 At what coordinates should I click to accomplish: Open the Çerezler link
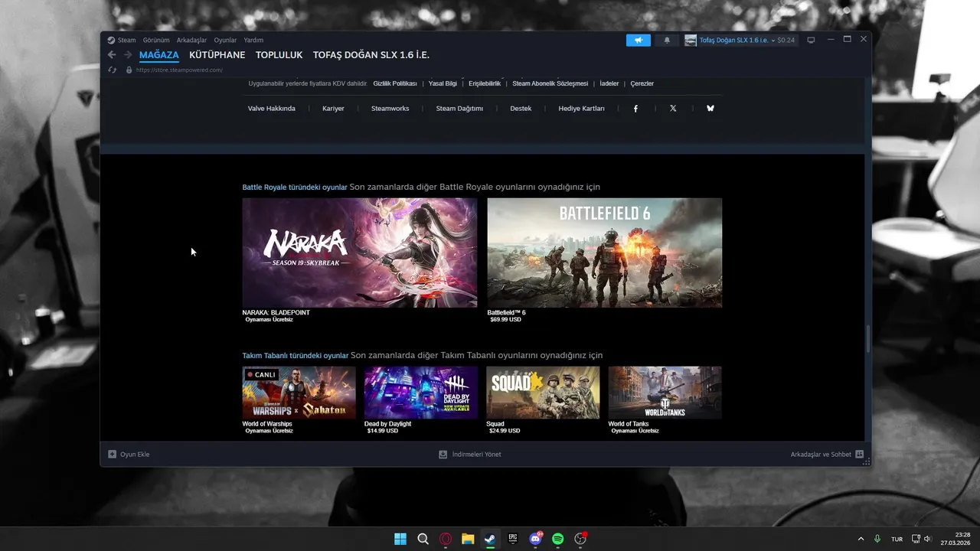point(642,83)
